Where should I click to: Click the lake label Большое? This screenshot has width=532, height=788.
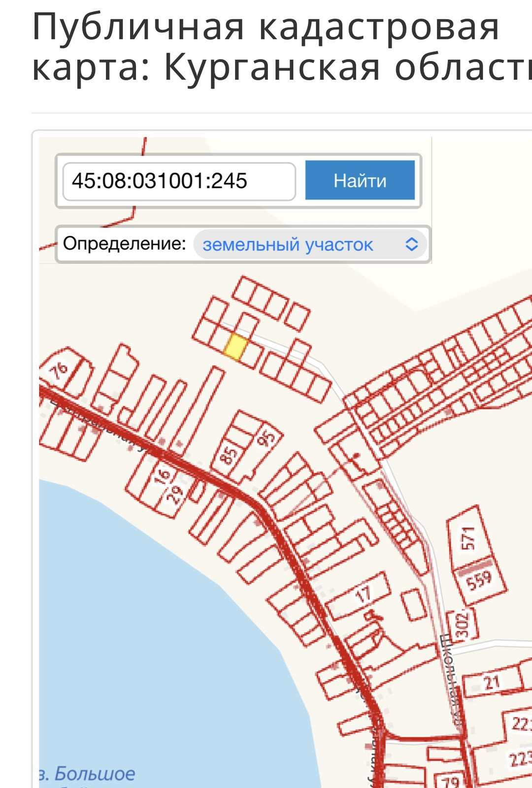pos(94,773)
